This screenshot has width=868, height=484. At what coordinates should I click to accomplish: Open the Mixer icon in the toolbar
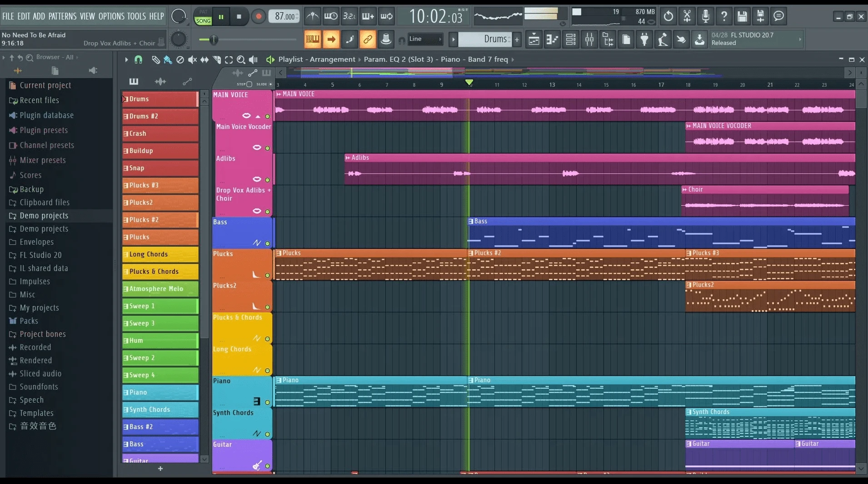point(589,40)
